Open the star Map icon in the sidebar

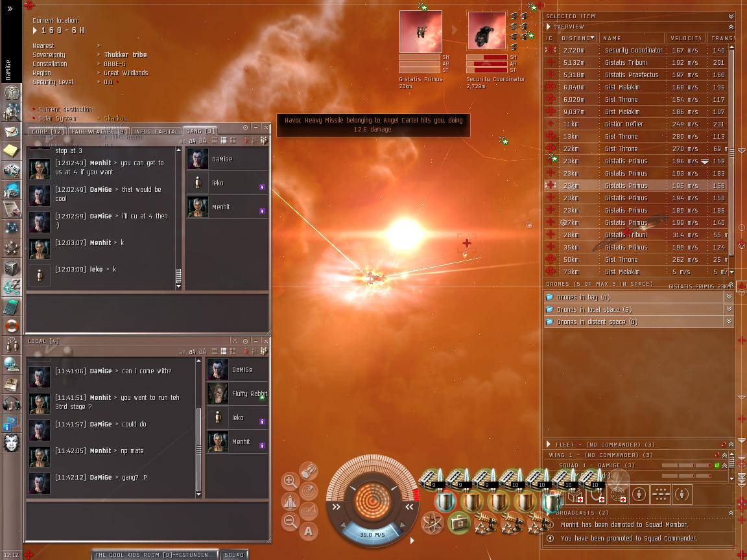point(12,228)
